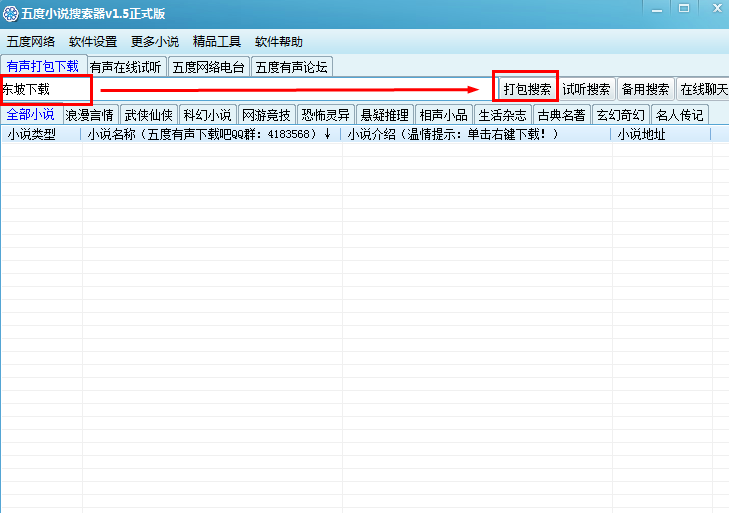Switch to the 五度有声论坛 tab
Image resolution: width=729 pixels, height=513 pixels.
[292, 67]
